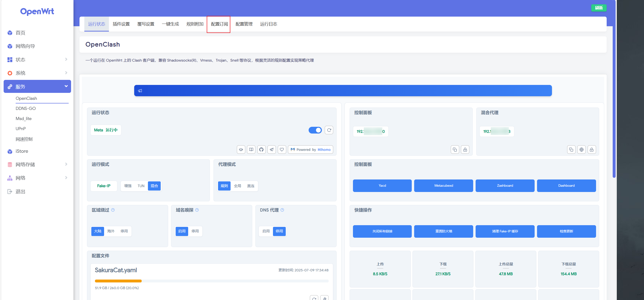Image resolution: width=644 pixels, height=300 pixels.
Task: Choose 海外 for 区域绕过
Action: pos(111,231)
